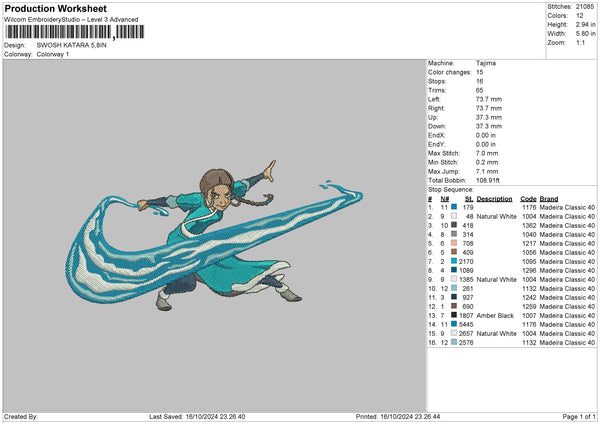Click the 'Stop Sequence:' heading
Screen dimensions: 600x424
451,190
